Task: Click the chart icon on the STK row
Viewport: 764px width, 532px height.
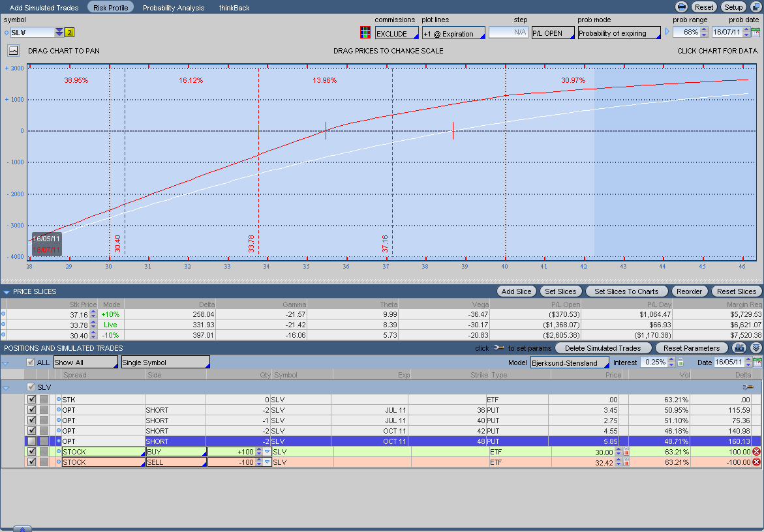Action: (x=44, y=399)
